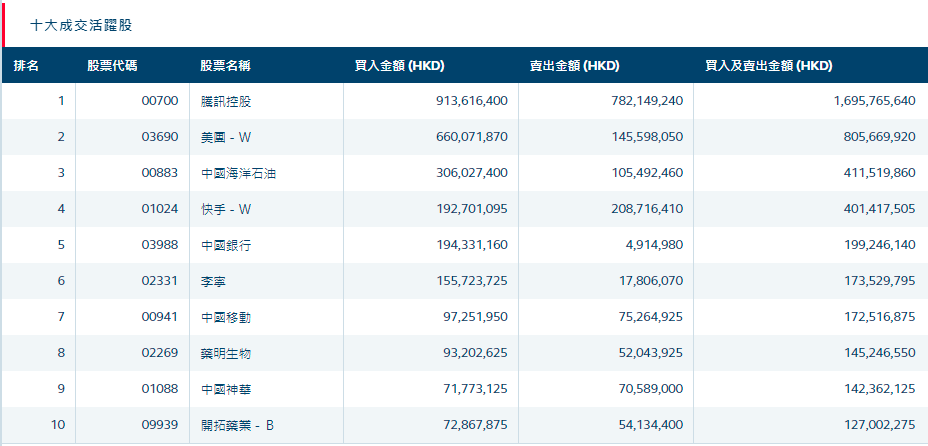Click sell amount 4,914,980
The width and height of the screenshot is (928, 446).
pyautogui.click(x=655, y=245)
